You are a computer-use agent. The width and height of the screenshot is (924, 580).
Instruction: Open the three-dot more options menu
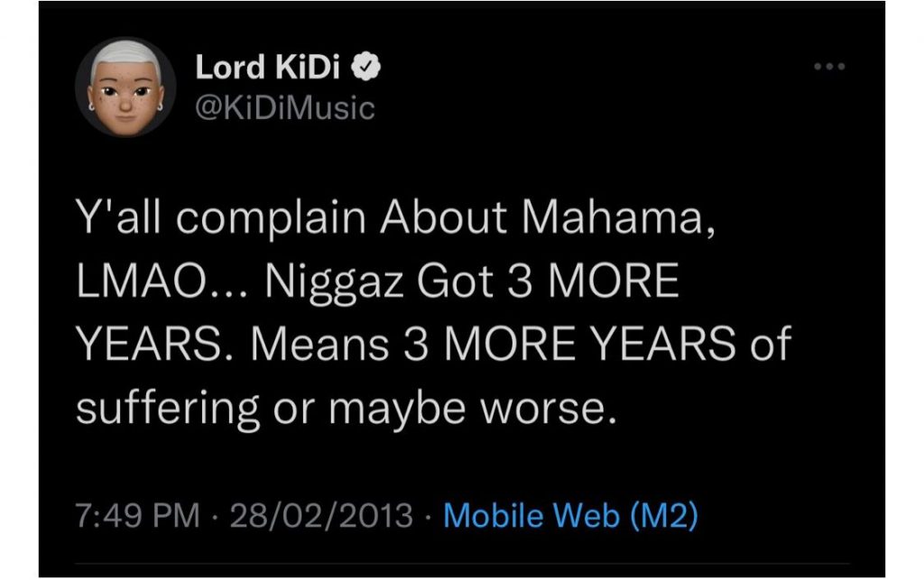click(830, 68)
